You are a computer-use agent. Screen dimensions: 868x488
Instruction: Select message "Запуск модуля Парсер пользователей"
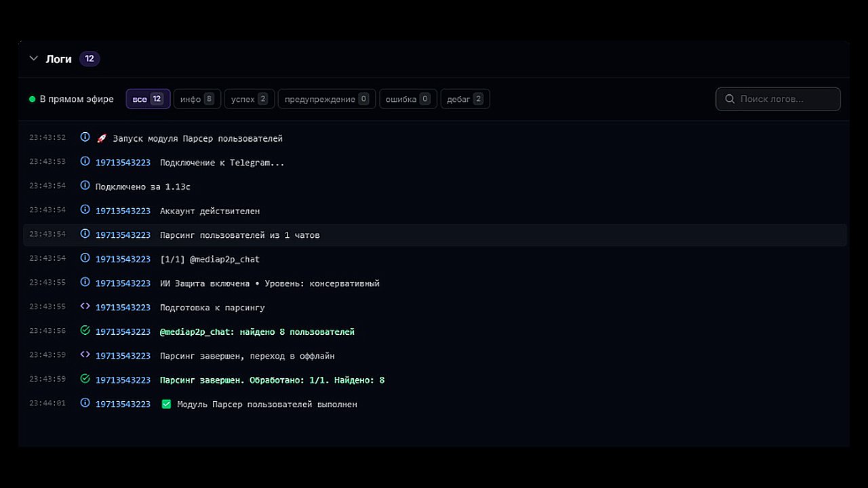197,138
